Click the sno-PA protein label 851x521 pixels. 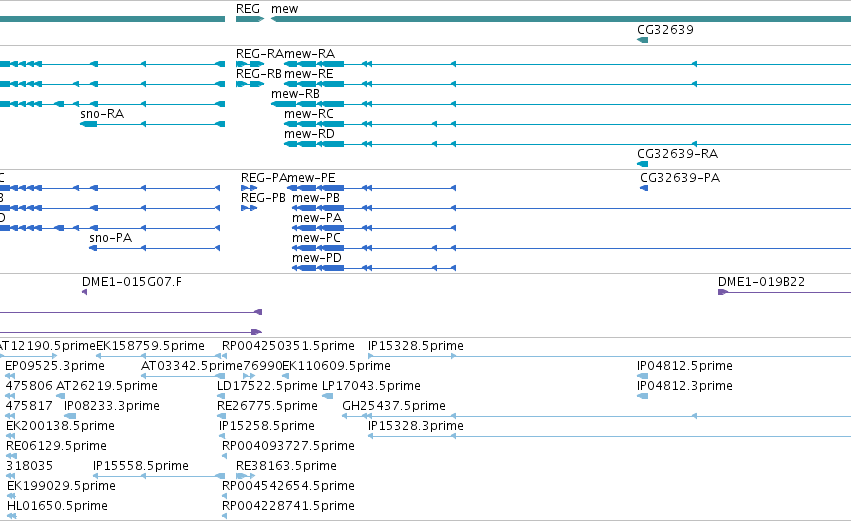point(111,238)
